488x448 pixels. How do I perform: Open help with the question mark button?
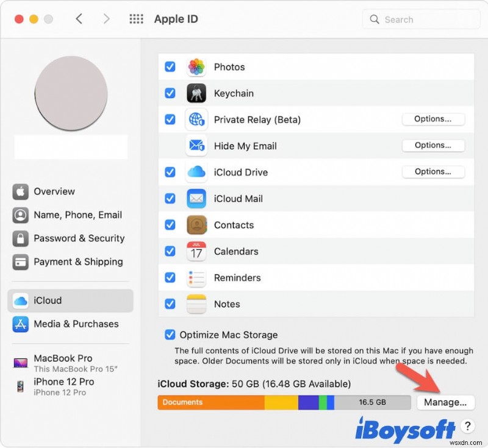[x=467, y=426]
